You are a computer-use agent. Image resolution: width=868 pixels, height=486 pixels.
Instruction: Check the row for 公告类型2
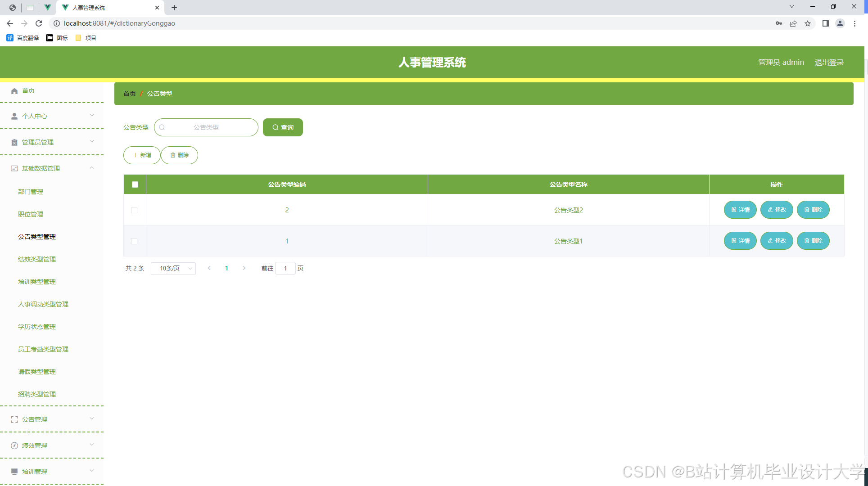[x=134, y=210]
